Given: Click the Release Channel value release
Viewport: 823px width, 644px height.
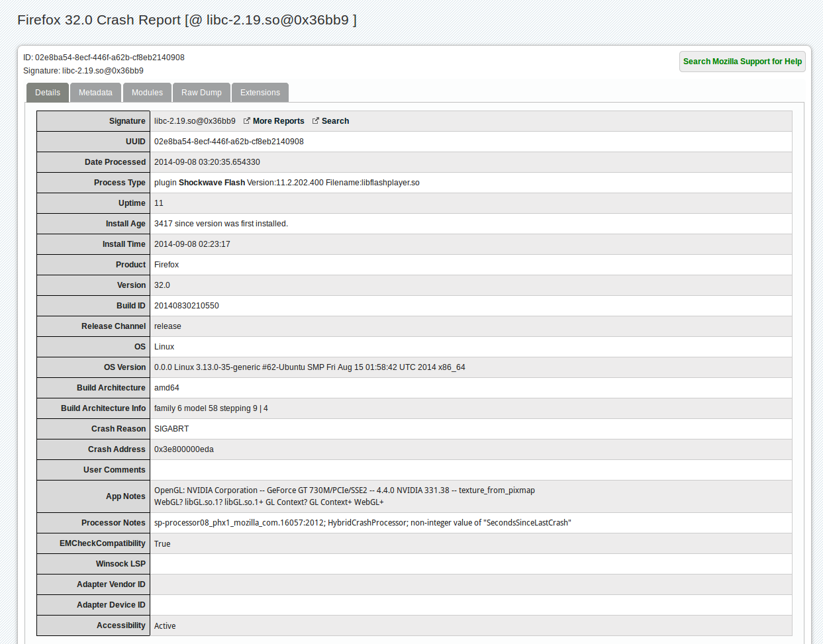Looking at the screenshot, I should [168, 326].
